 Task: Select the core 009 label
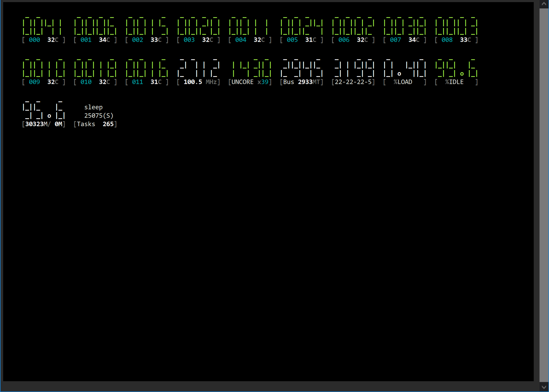point(34,82)
